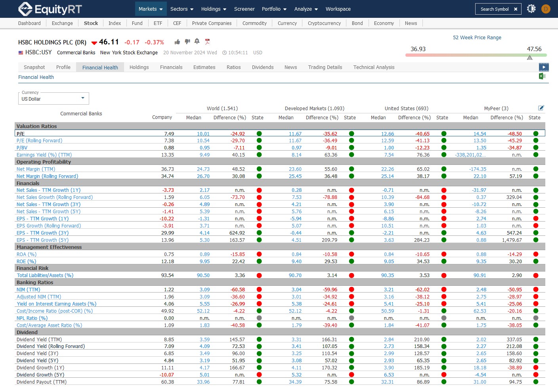Expand the Holdings top menu
The width and height of the screenshot is (558, 392).
pyautogui.click(x=214, y=9)
